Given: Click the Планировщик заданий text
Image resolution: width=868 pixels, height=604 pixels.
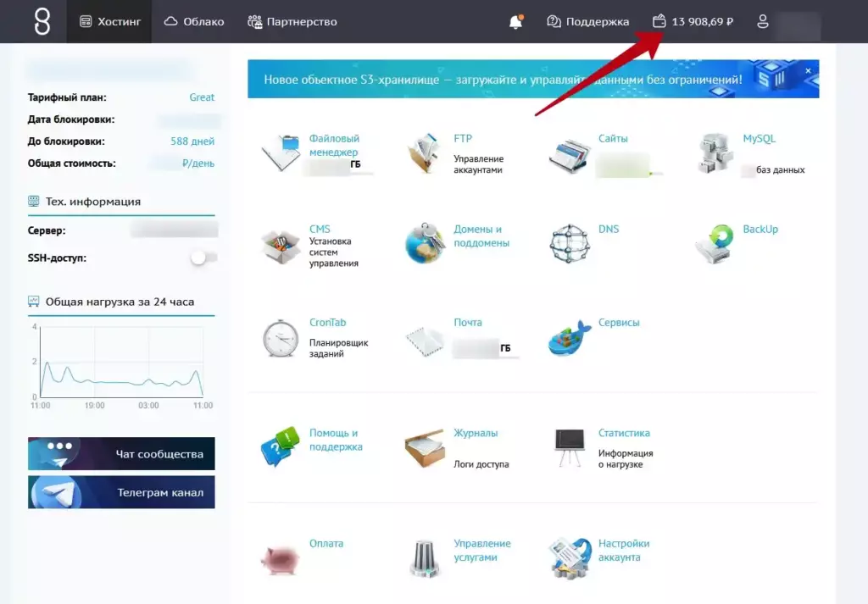Looking at the screenshot, I should (x=338, y=348).
